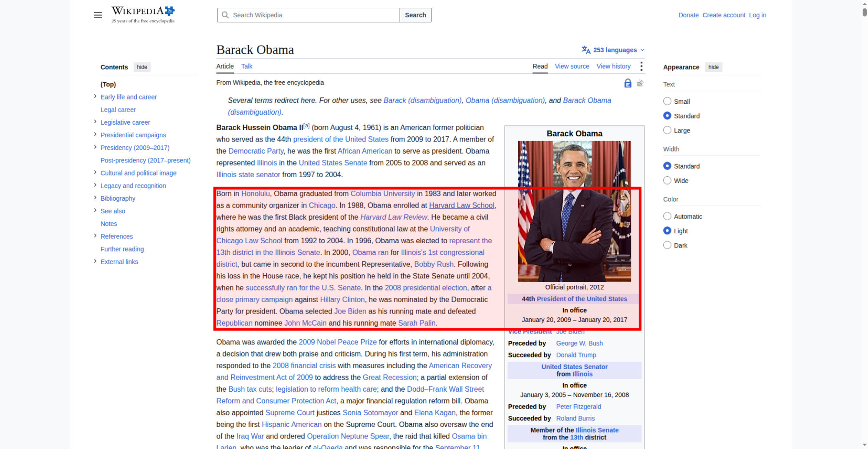Jump to Notes section
Image resolution: width=868 pixels, height=449 pixels.
pyautogui.click(x=108, y=224)
